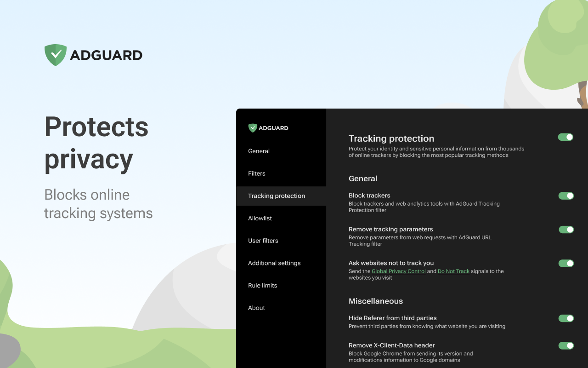Click the ADGUARD wordmark in the sidebar

(x=273, y=128)
